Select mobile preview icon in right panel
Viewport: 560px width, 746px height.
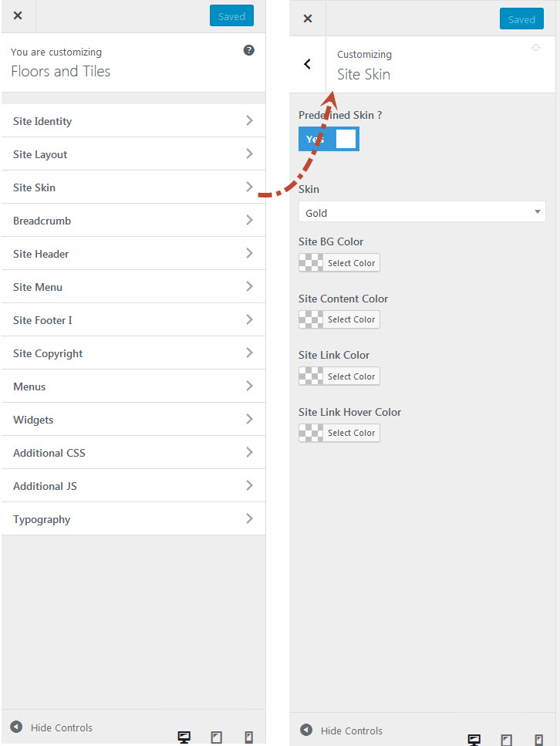(538, 740)
